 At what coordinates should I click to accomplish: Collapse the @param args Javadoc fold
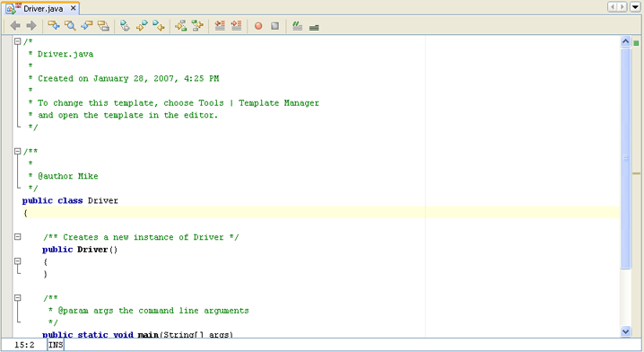[18, 298]
